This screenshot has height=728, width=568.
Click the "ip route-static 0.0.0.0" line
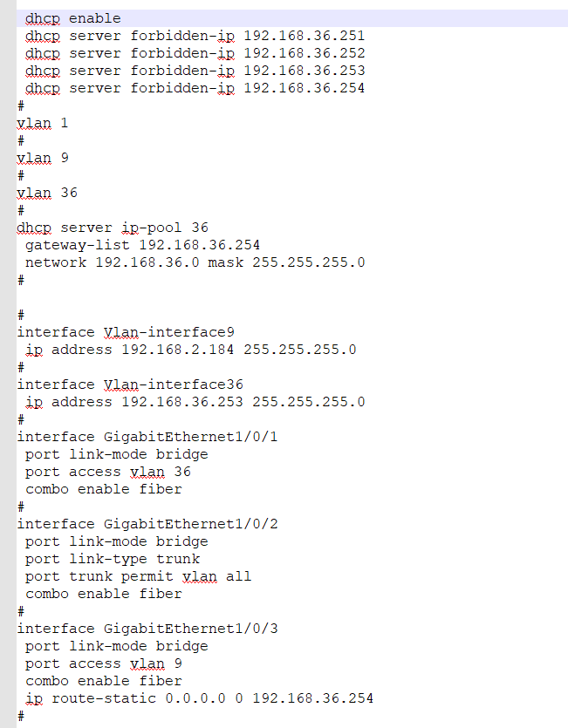pos(199,698)
